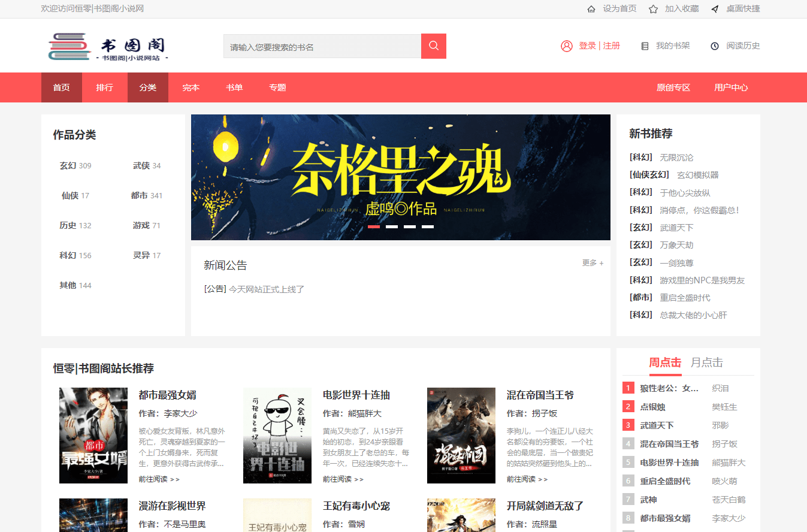This screenshot has width=807, height=532.
Task: Switch to the 月点击 ranking tab
Action: pos(707,362)
